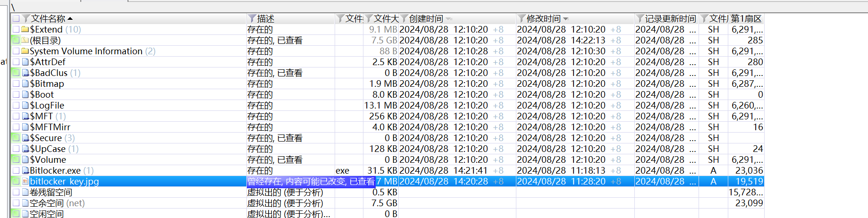
Task: Select the $Volume file name
Action: click(48, 159)
